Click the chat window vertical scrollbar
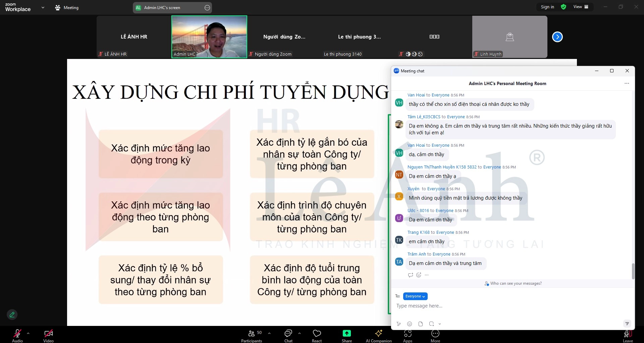The height and width of the screenshot is (343, 644). click(x=633, y=271)
